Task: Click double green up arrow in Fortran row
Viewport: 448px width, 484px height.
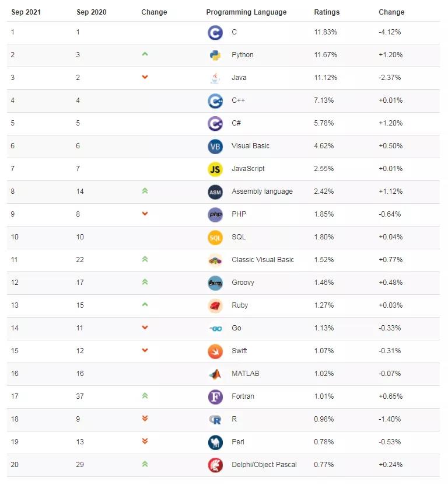Action: tap(145, 395)
